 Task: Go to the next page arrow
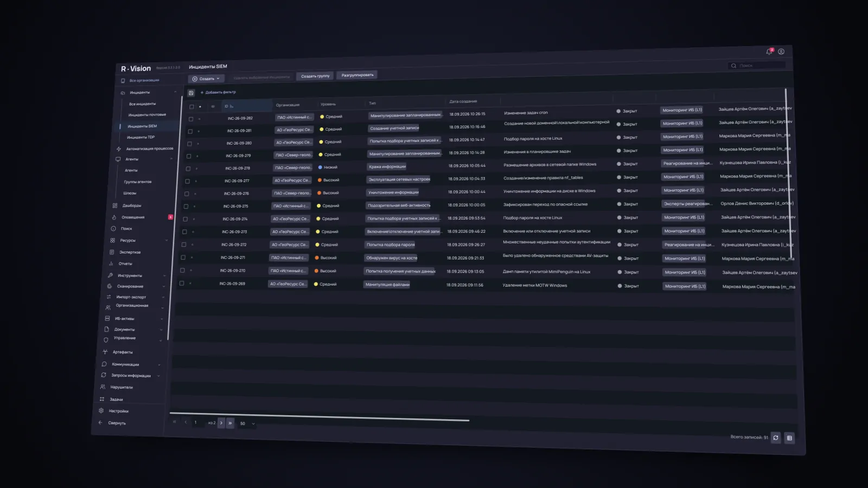pos(221,423)
